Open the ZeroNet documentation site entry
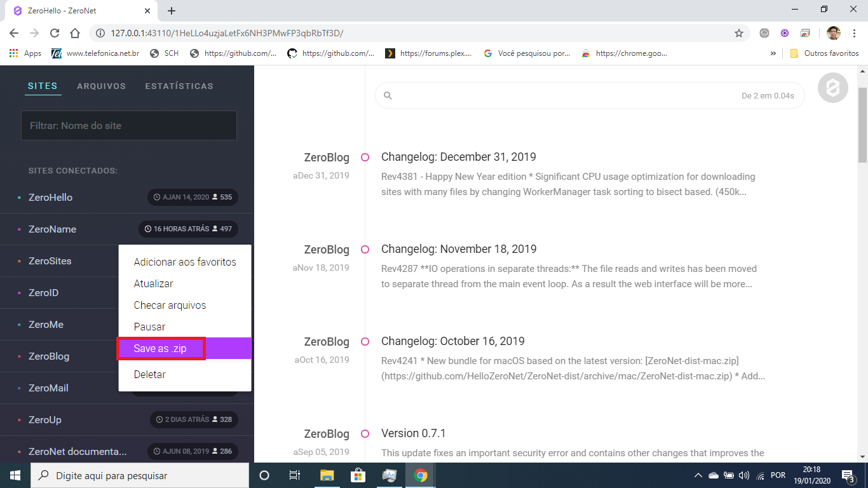The height and width of the screenshot is (488, 868). pyautogui.click(x=78, y=452)
